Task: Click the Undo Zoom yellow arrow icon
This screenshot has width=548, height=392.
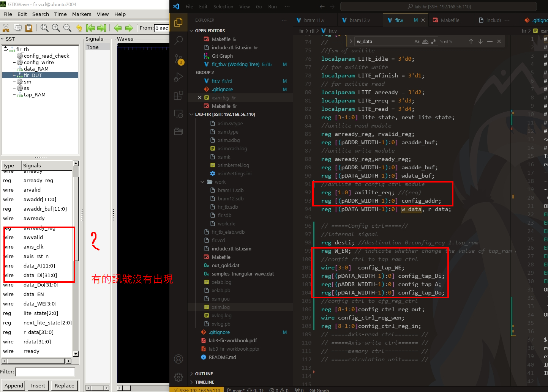Action: coord(79,28)
